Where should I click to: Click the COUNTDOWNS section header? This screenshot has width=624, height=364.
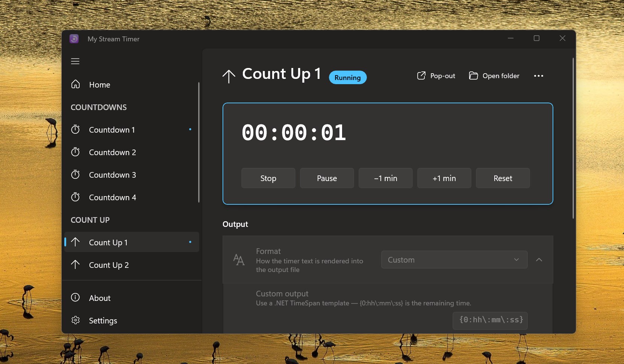click(99, 107)
